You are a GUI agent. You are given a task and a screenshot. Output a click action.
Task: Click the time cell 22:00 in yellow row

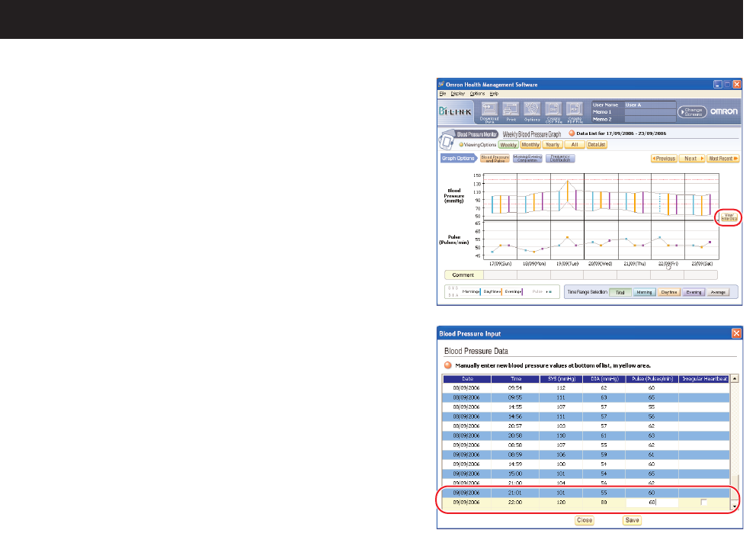coord(515,502)
